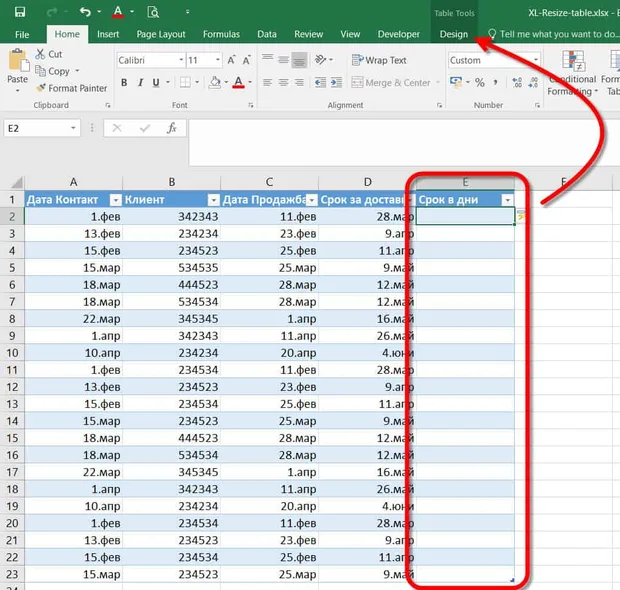This screenshot has width=620, height=590.
Task: Switch to Page Layout tab
Action: pyautogui.click(x=161, y=34)
